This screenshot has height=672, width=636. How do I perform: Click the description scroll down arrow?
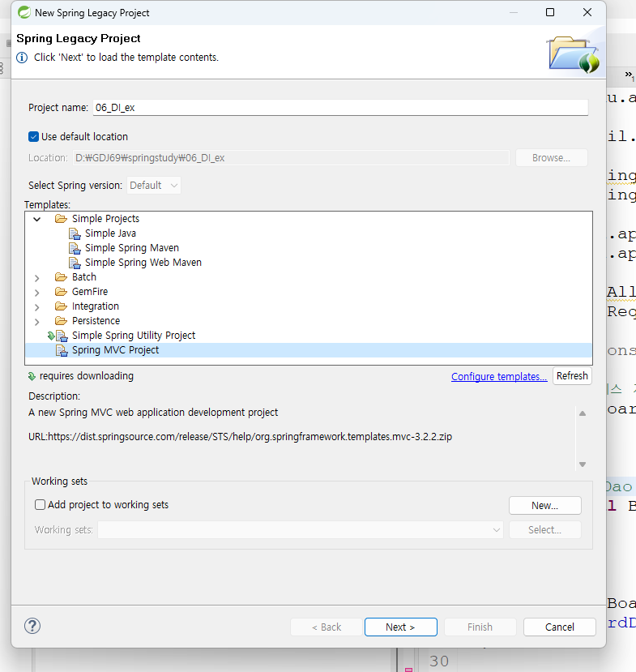[583, 464]
